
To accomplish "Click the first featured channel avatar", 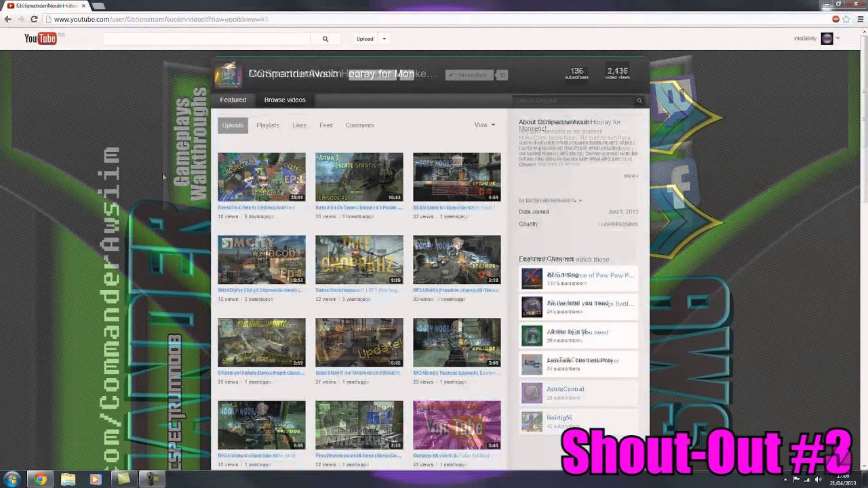I will [532, 279].
